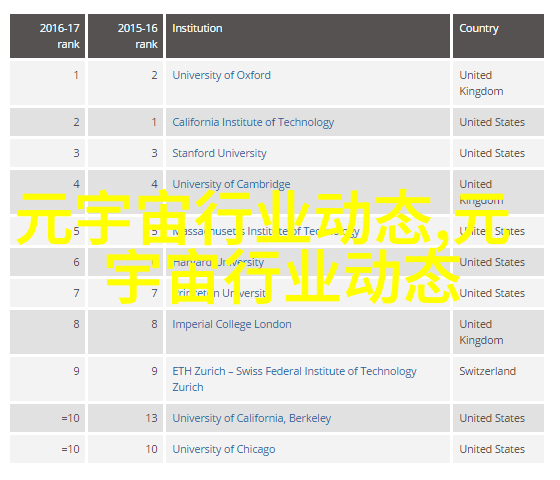This screenshot has width=560, height=480.
Task: Click the Country column header
Action: 499,36
